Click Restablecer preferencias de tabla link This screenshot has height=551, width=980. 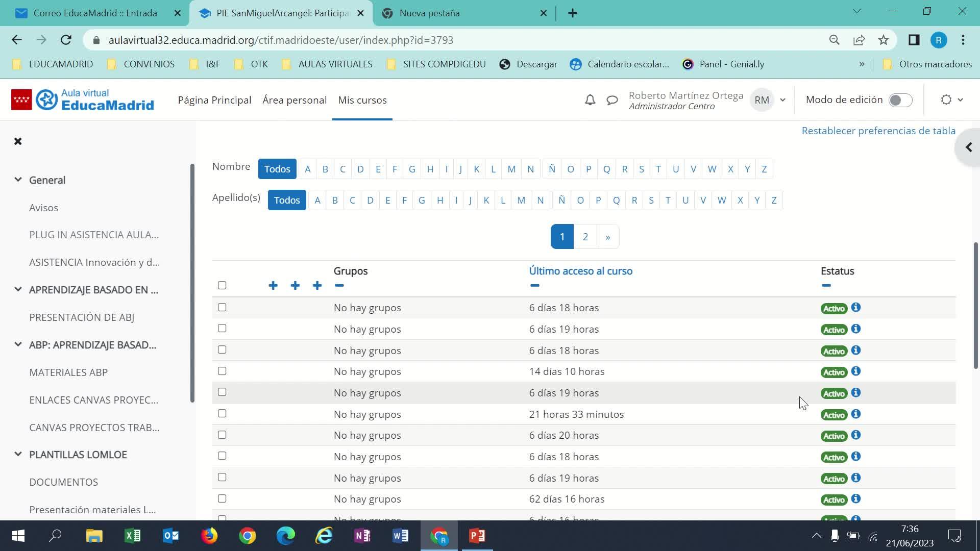pyautogui.click(x=878, y=131)
